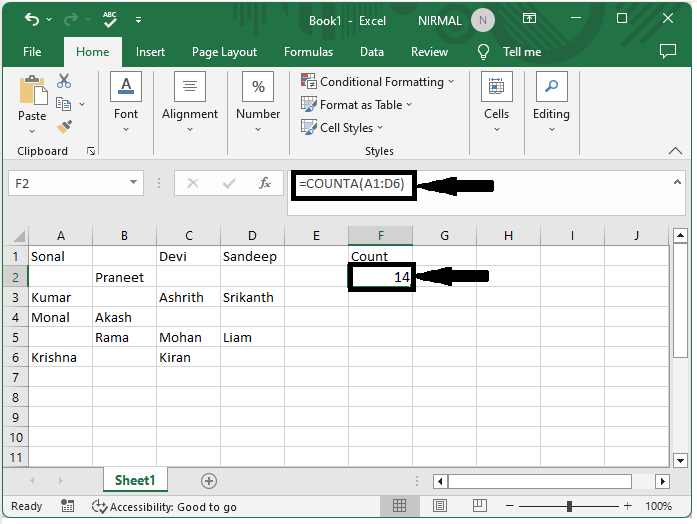Image resolution: width=697 pixels, height=524 pixels.
Task: Click the Tell me lightbulb icon
Action: 483,52
